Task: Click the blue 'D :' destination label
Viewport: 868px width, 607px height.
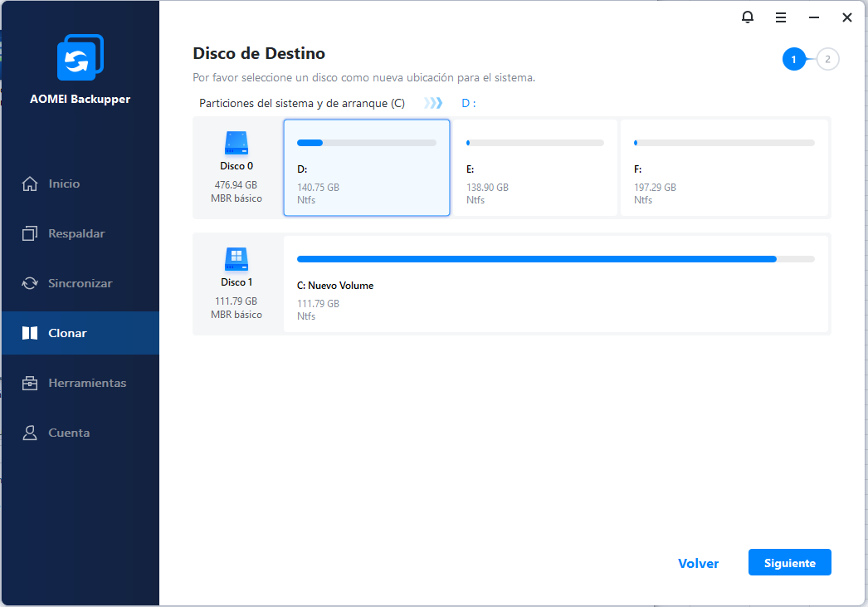Action: 468,104
